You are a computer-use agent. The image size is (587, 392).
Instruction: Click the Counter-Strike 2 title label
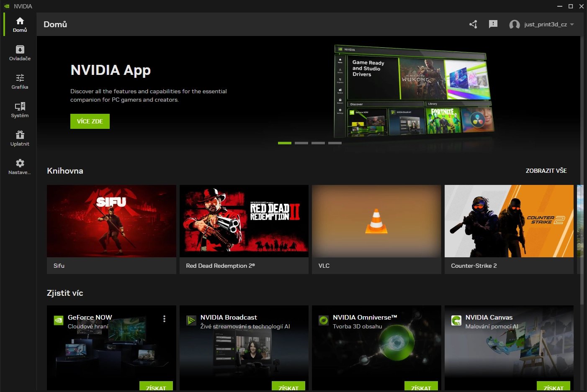[474, 266]
